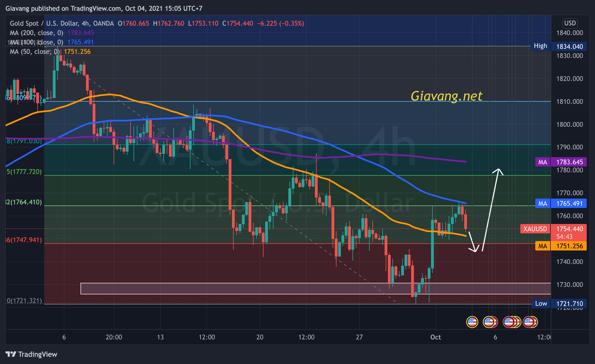Screen dimensions: 595x364
Task: Click the high price H1762.760
Action: click(x=169, y=23)
